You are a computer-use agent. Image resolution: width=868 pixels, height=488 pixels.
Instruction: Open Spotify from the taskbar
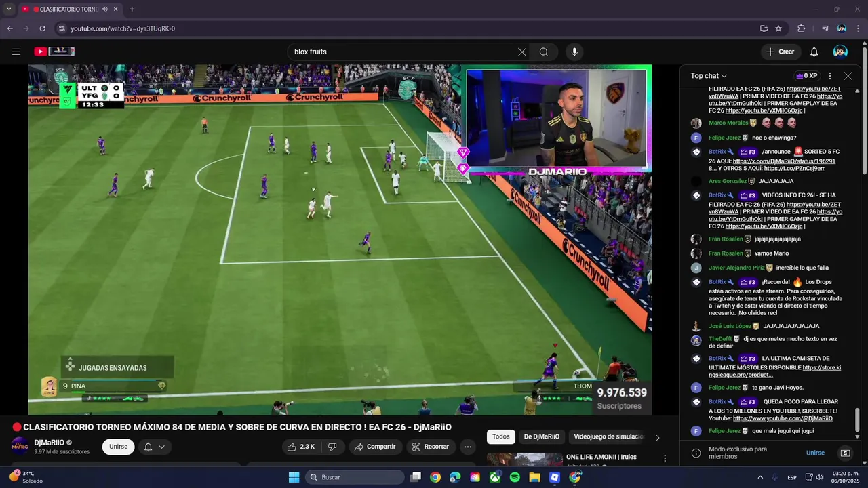click(515, 477)
